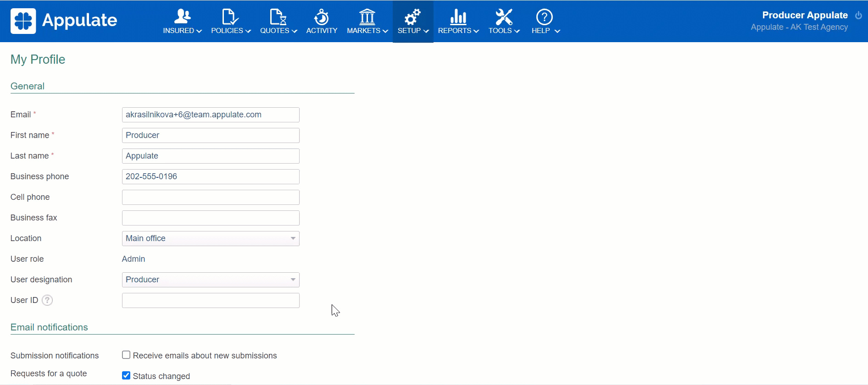This screenshot has height=385, width=868.
Task: Expand the Markets menu chevron
Action: click(385, 31)
